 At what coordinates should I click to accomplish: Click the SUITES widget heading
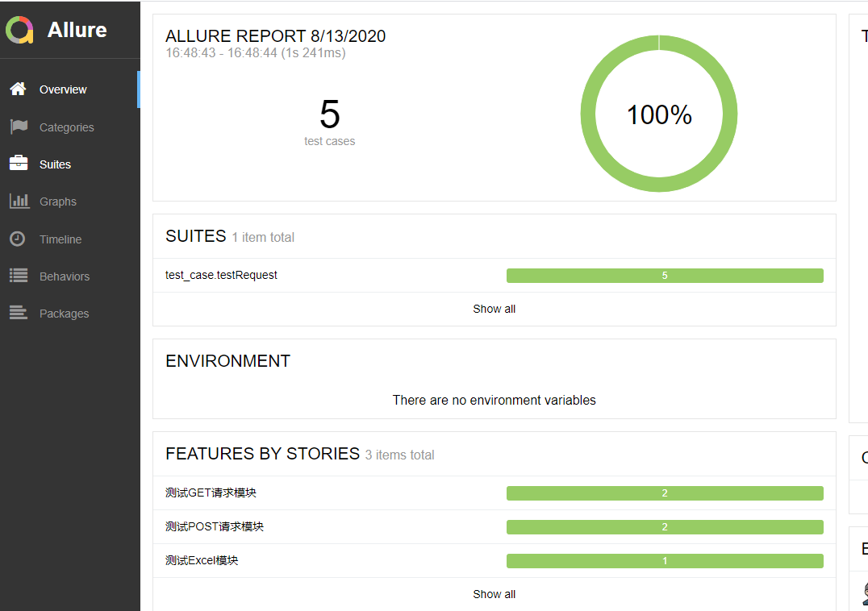pos(196,236)
